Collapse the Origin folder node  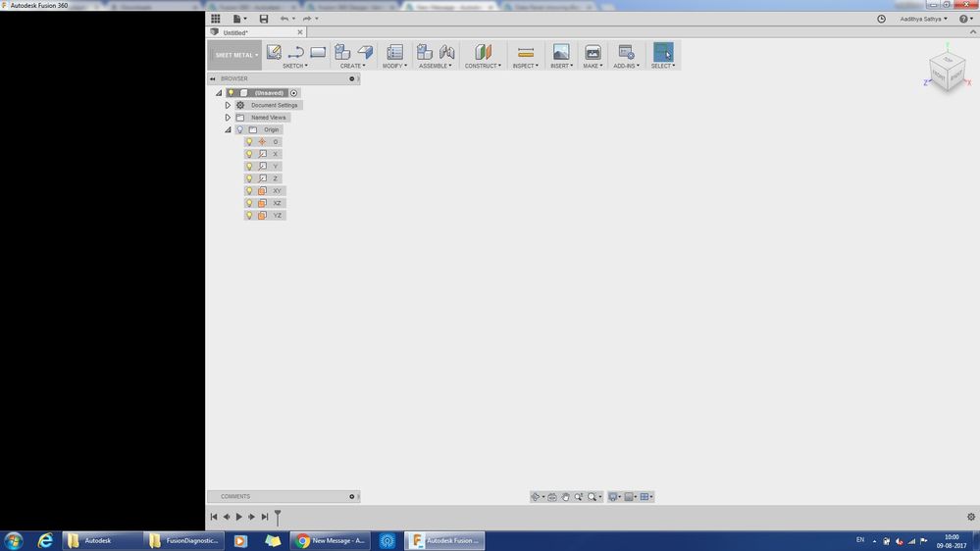click(x=229, y=129)
